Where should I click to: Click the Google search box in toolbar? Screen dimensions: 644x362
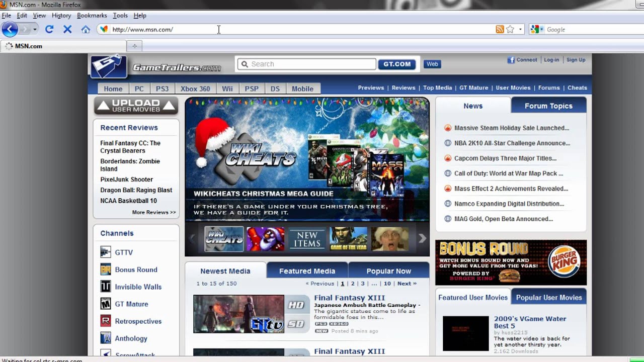click(x=594, y=30)
